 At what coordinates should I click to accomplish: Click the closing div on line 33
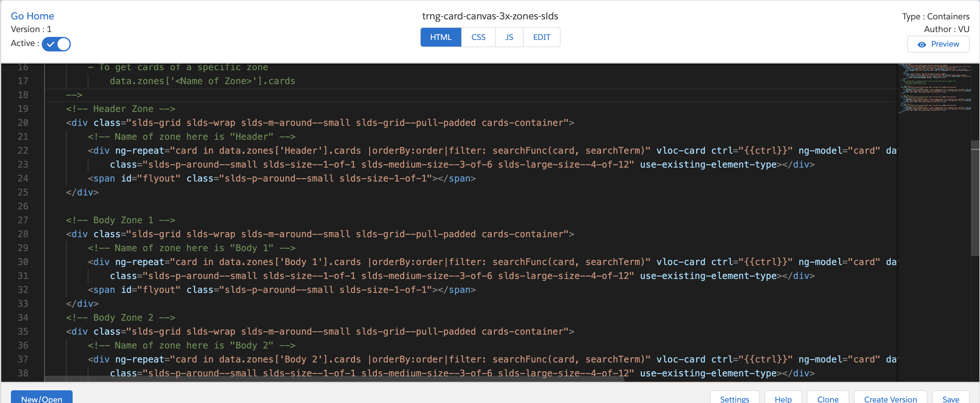pos(82,304)
